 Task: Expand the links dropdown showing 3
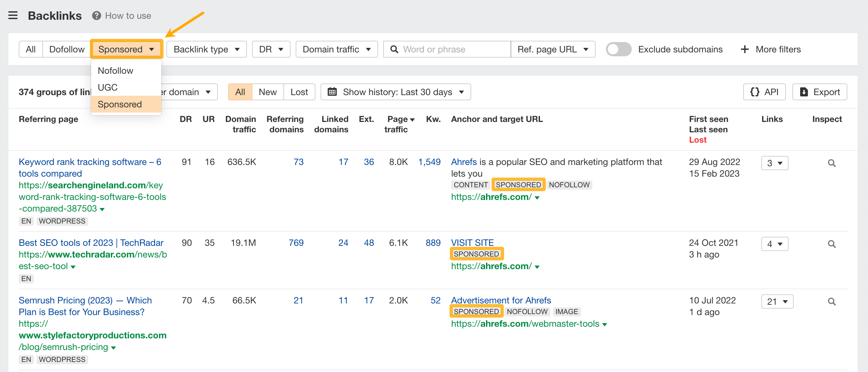774,163
